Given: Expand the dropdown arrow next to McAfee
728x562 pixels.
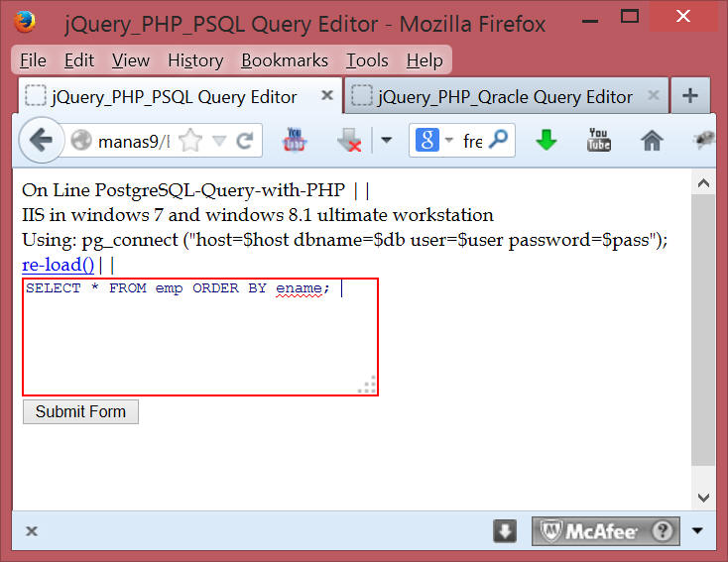Looking at the screenshot, I should 698,531.
